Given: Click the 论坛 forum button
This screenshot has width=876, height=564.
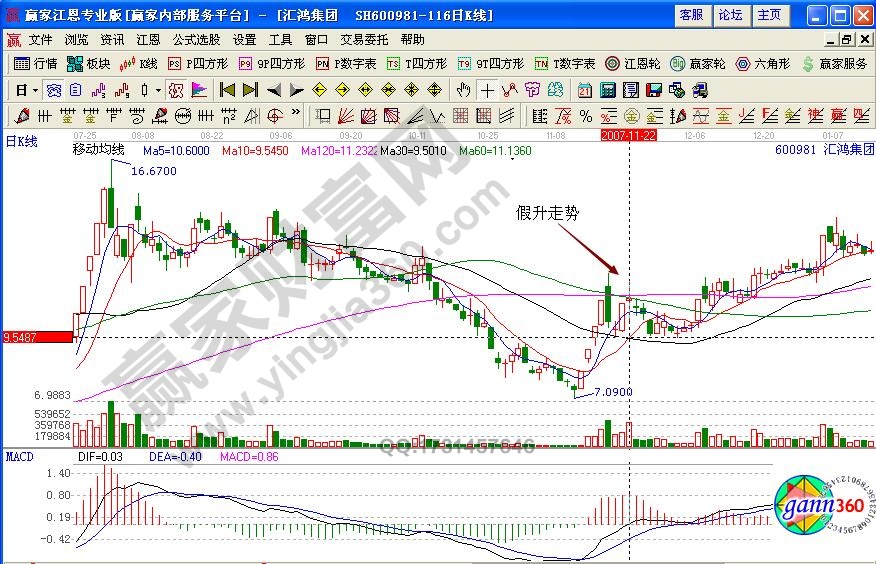Looking at the screenshot, I should 730,15.
